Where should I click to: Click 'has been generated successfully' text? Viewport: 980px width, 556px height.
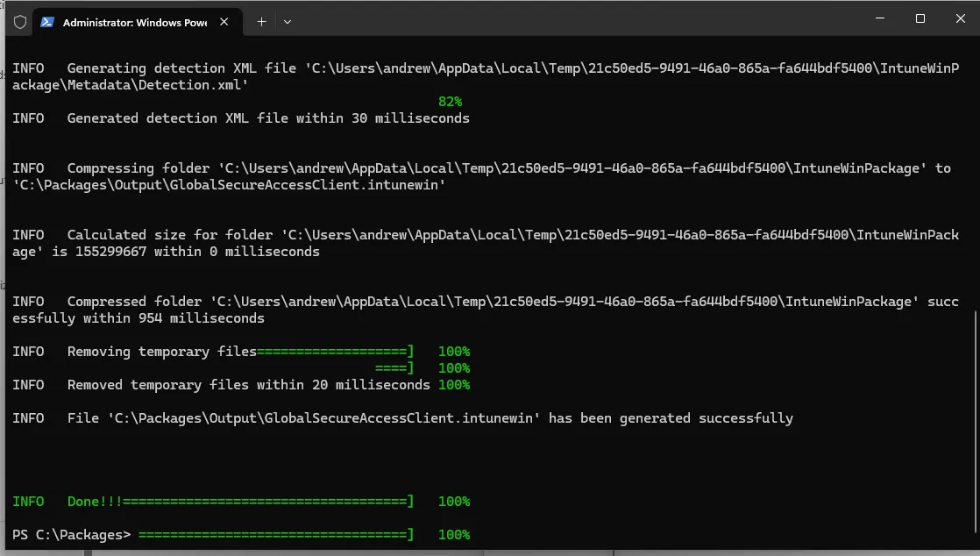tap(671, 417)
